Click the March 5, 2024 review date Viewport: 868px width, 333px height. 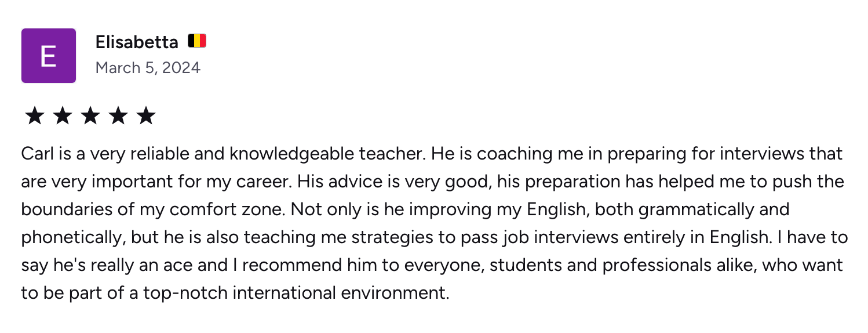coord(148,68)
